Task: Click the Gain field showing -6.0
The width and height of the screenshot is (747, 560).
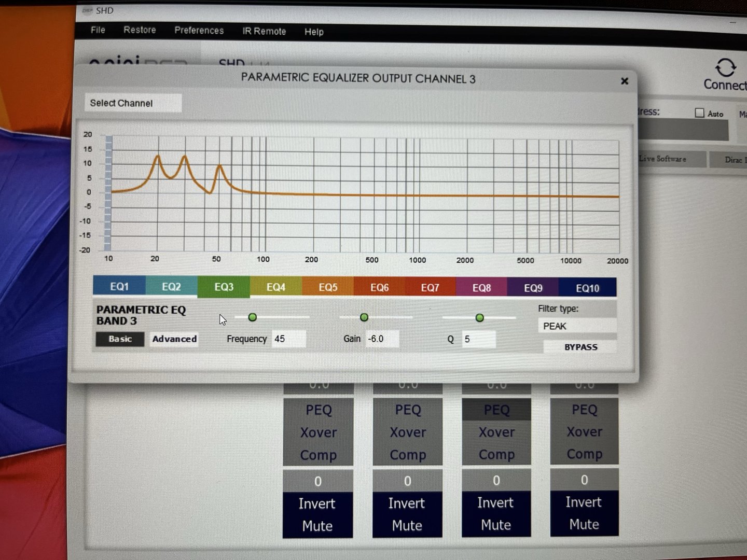Action: [382, 339]
